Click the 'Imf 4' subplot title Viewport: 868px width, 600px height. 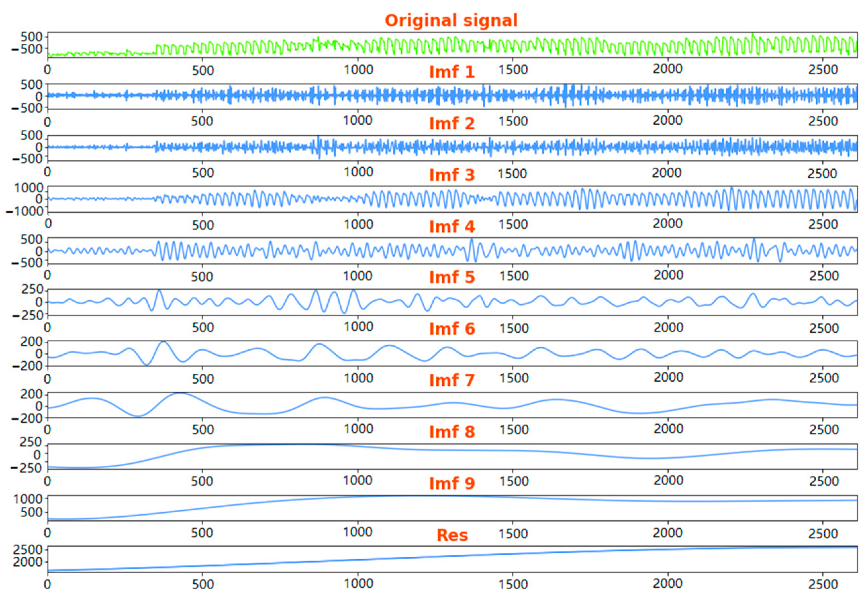tap(452, 226)
